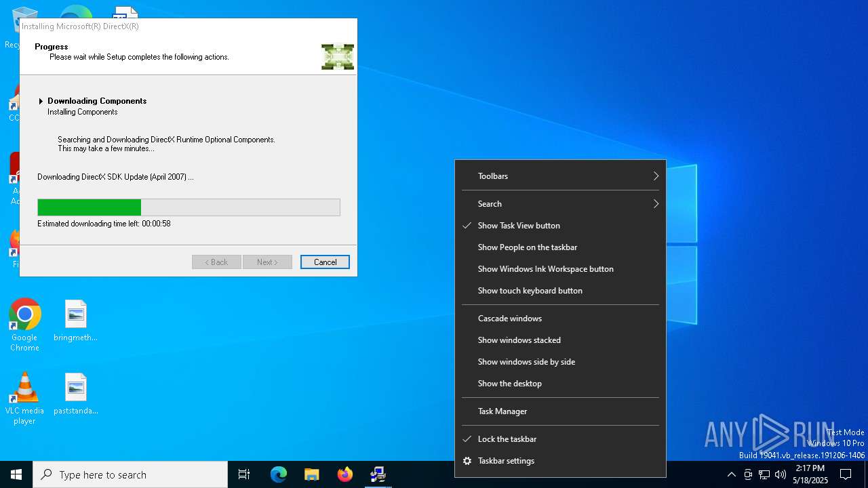
Task: Open the Windows Start menu
Action: pos(16,474)
